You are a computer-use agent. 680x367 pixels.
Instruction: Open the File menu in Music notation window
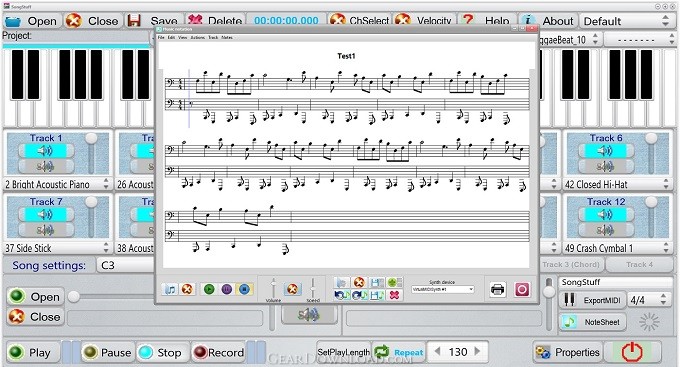tap(161, 38)
